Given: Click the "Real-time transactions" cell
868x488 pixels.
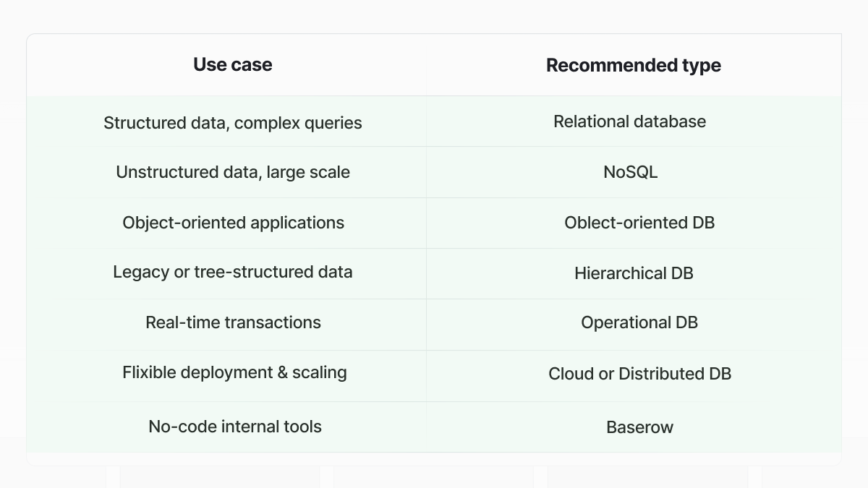Looking at the screenshot, I should coord(233,322).
